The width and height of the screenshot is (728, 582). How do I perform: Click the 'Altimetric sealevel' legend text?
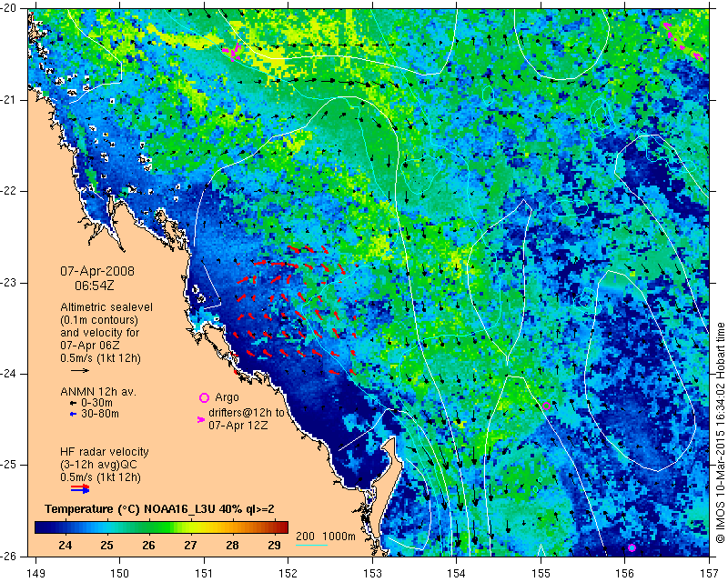pos(106,307)
